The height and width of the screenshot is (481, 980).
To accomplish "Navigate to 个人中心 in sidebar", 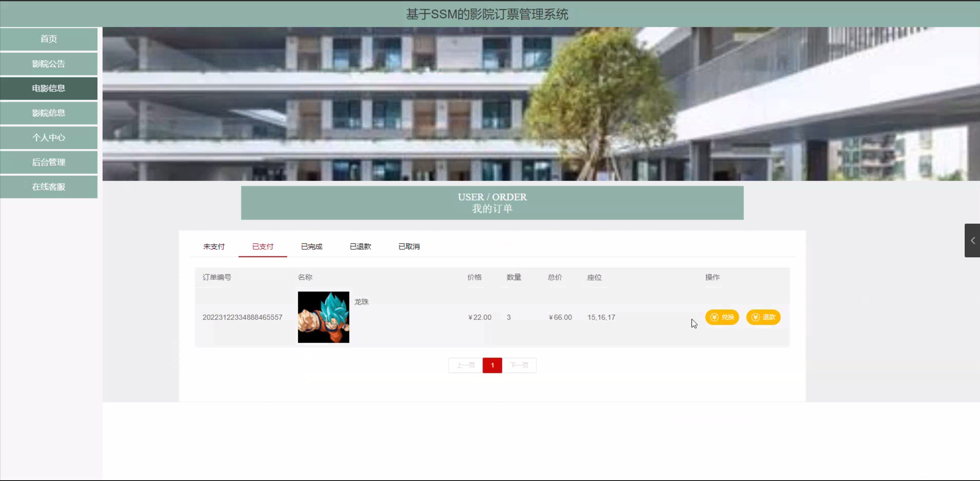I will (49, 137).
